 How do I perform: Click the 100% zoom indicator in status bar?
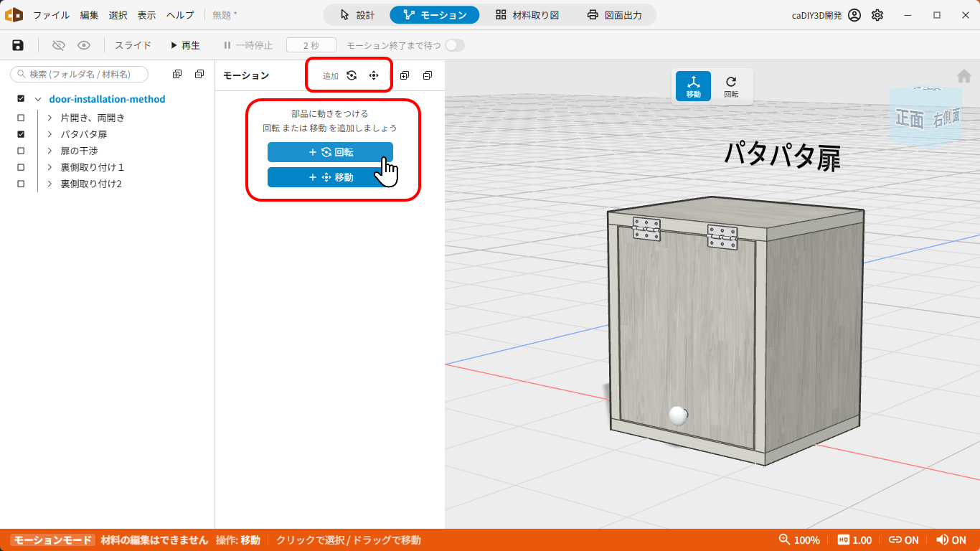click(799, 540)
